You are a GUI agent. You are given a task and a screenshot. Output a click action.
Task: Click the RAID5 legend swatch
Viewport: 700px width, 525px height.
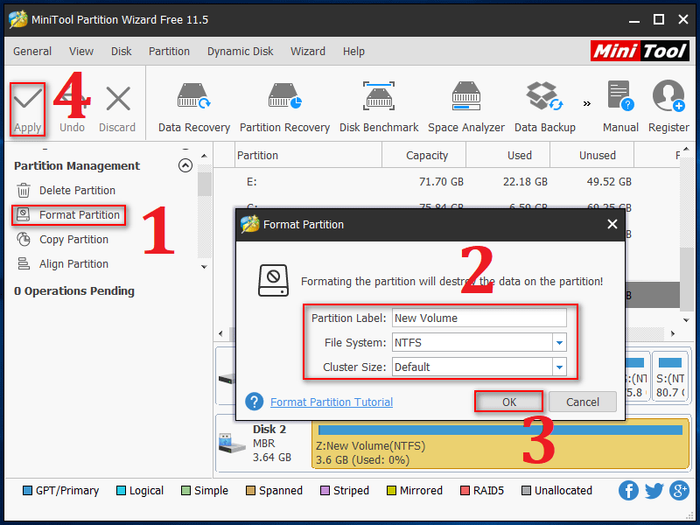tap(465, 491)
